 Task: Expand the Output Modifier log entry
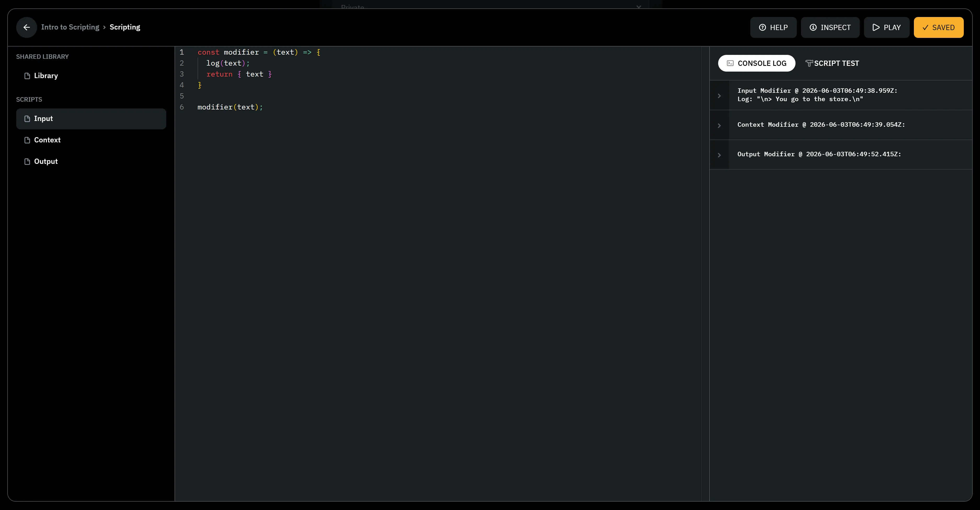pos(719,155)
